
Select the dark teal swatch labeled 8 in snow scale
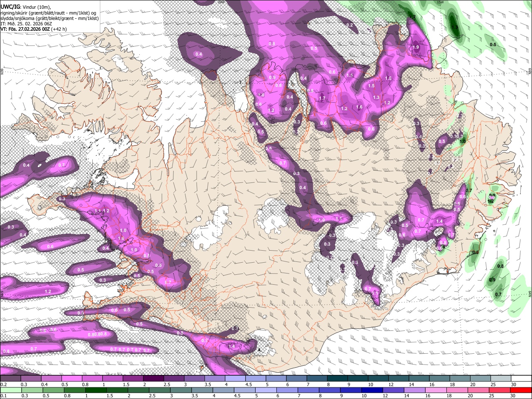click(337, 379)
